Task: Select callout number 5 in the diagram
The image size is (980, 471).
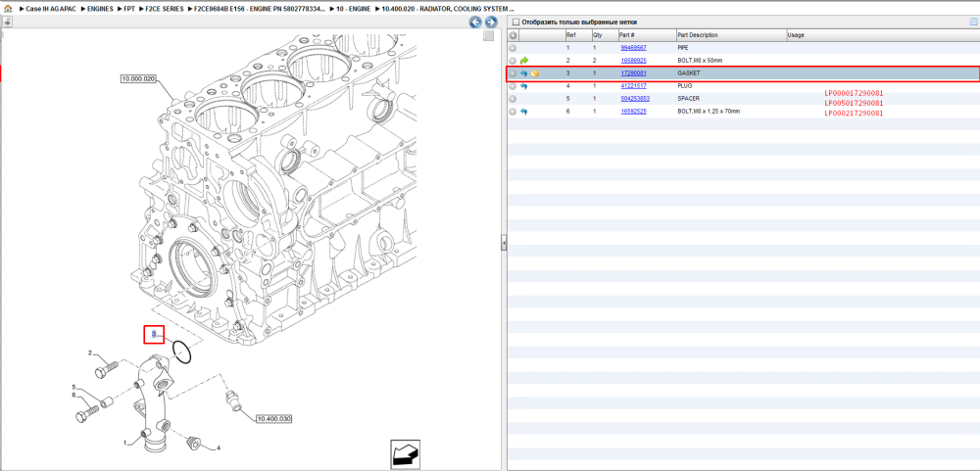Action: coord(73,387)
